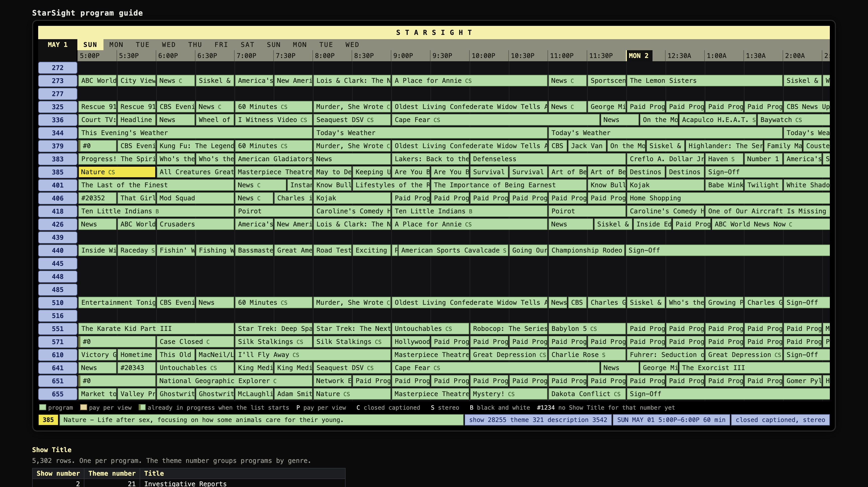Click This Evening's Weather on channel 344
The height and width of the screenshot is (487, 868).
[x=195, y=133]
